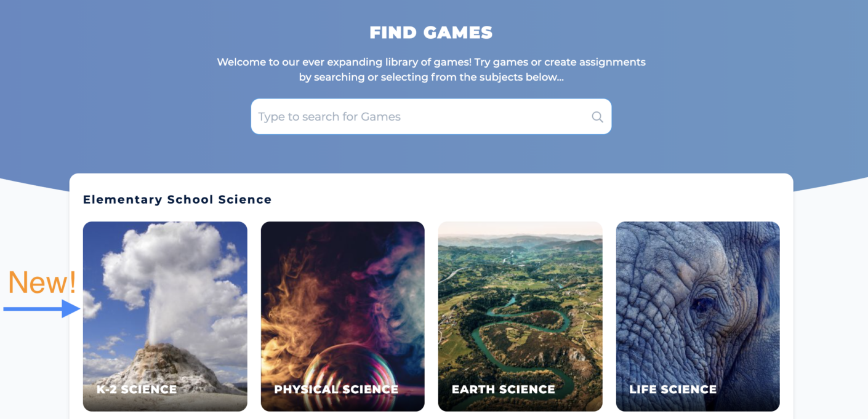Click the search icon to submit a search

point(597,116)
